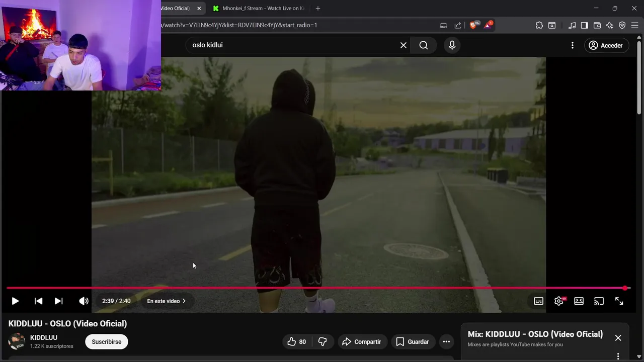Subscribe using the Suscribirse button
Screen dimensions: 644x362
coord(107,342)
